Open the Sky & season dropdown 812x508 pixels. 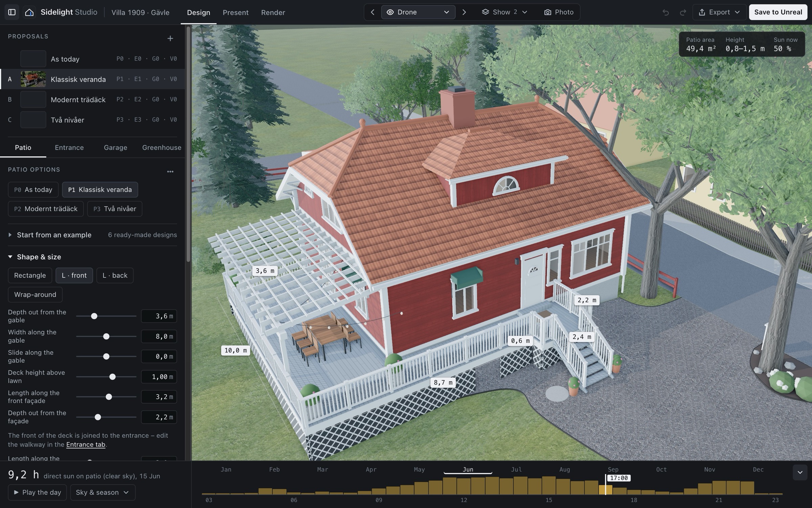[x=103, y=492]
